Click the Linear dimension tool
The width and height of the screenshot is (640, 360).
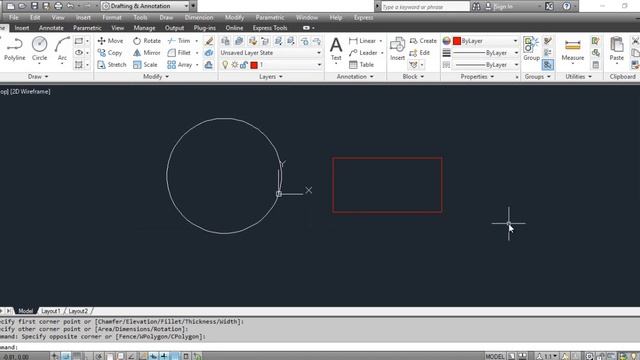point(362,41)
